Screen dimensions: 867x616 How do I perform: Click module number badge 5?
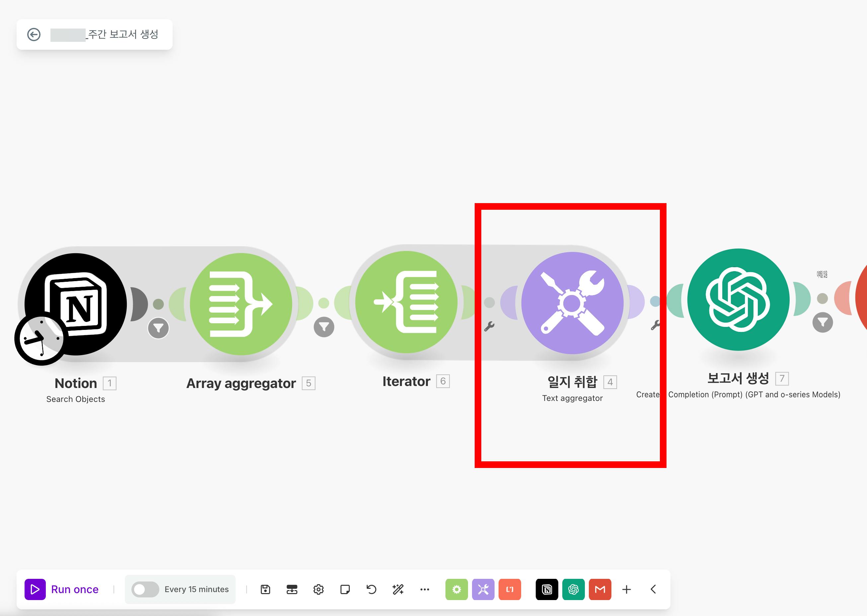(x=308, y=383)
